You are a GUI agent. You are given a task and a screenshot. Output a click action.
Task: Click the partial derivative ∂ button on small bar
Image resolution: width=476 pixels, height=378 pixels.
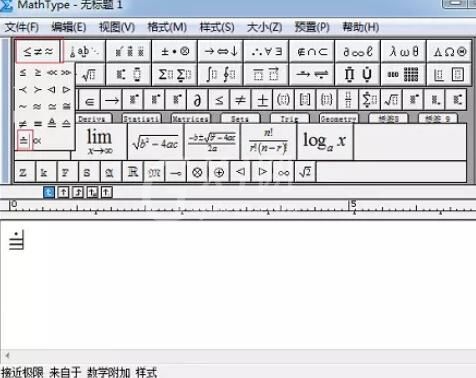click(x=197, y=100)
